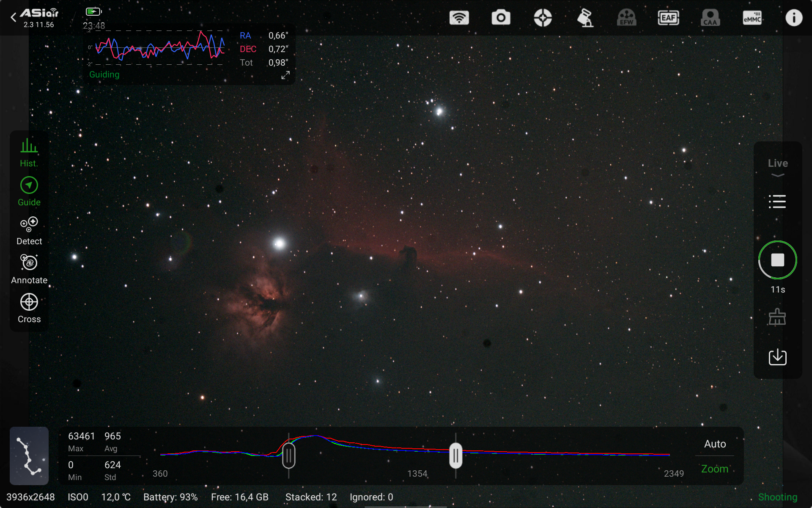Open the EAF focuser settings

668,18
